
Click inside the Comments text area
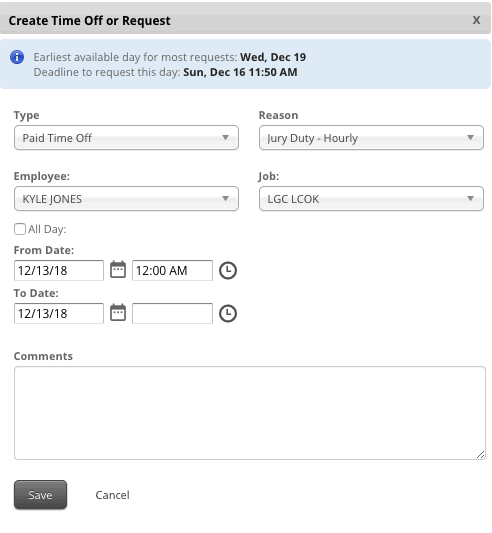coord(250,413)
